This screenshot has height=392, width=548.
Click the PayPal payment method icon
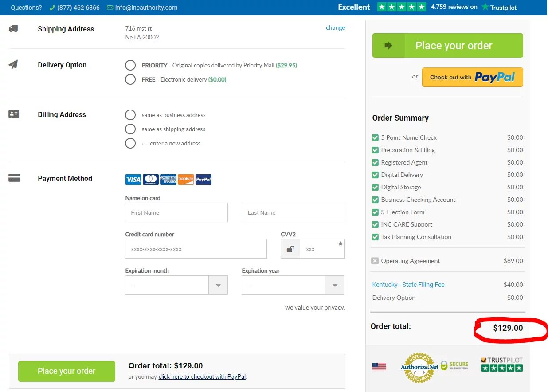(x=204, y=180)
